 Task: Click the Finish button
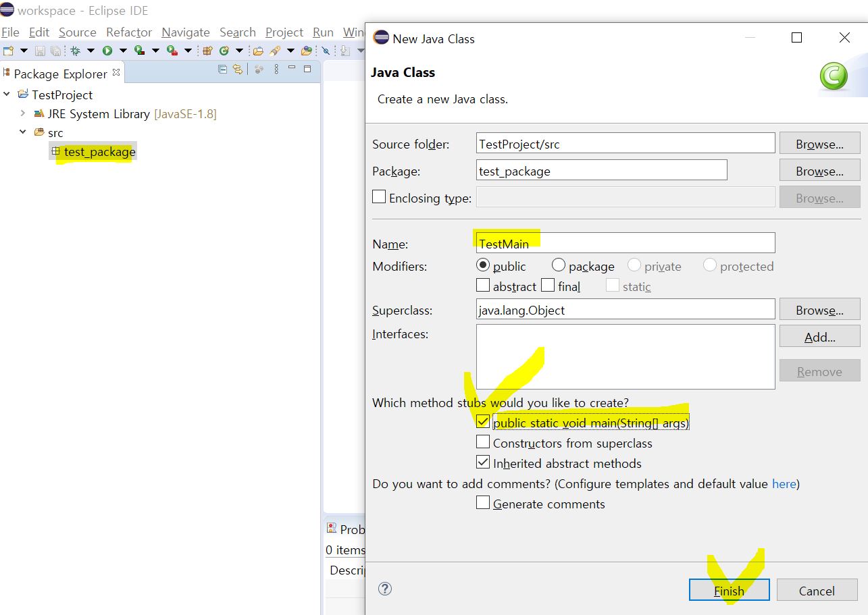tap(729, 590)
